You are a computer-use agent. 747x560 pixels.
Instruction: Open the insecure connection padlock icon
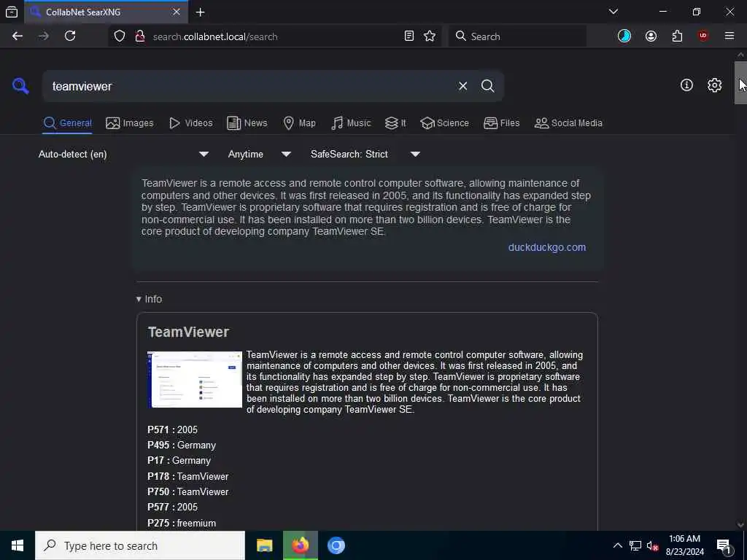pos(140,36)
